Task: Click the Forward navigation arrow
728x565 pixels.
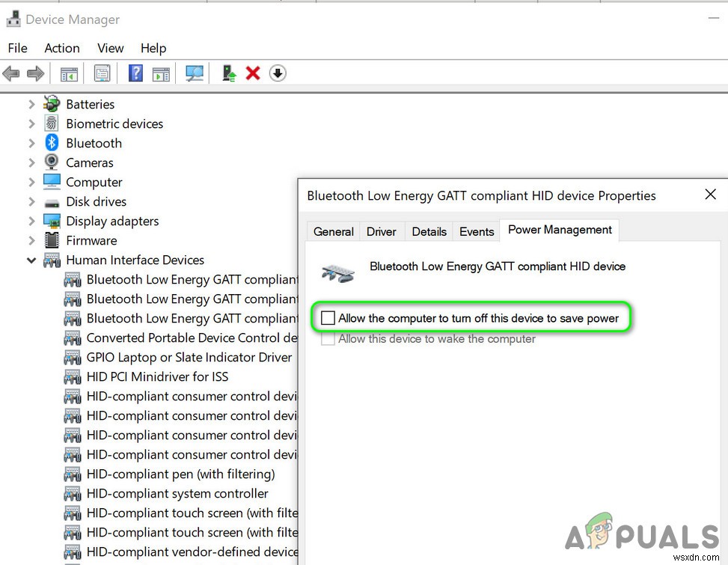Action: 35,73
